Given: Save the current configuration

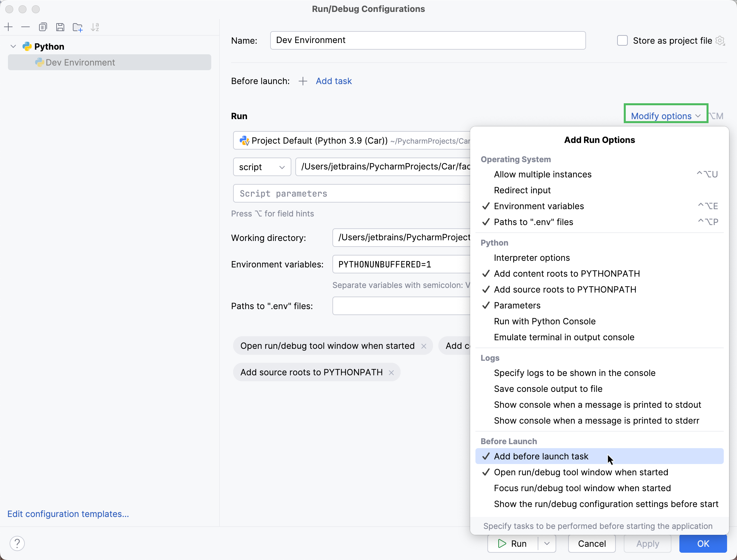Looking at the screenshot, I should click(60, 27).
